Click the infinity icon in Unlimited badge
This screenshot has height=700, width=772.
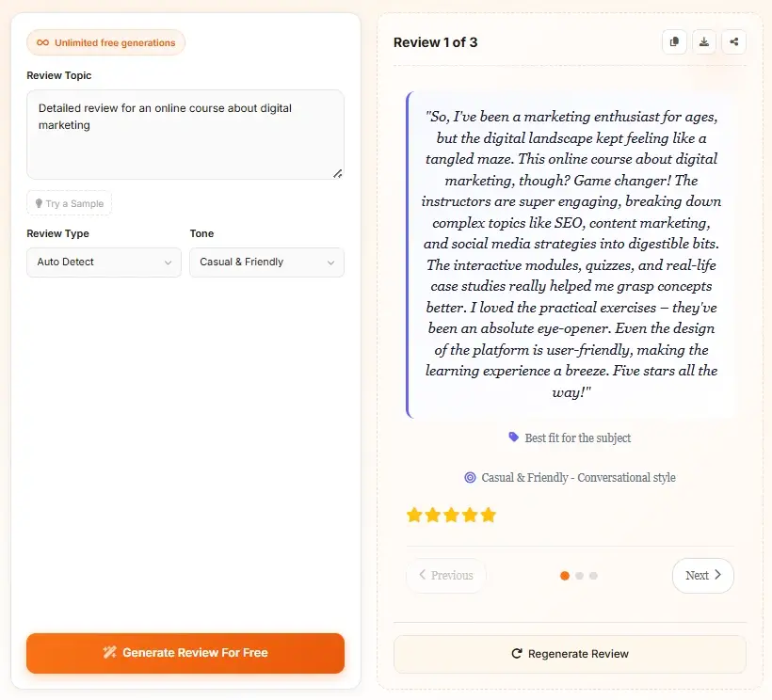click(42, 42)
